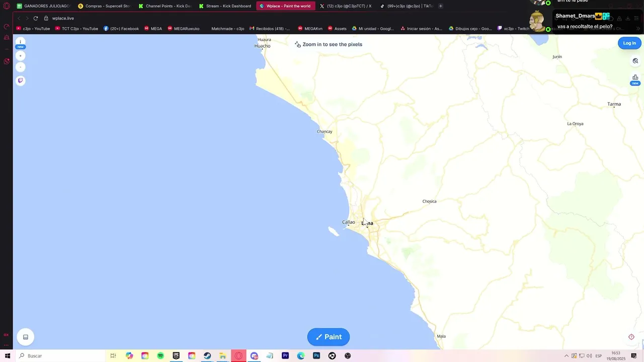Zoom in the map with plus button
This screenshot has width=644, height=362.
click(20, 56)
